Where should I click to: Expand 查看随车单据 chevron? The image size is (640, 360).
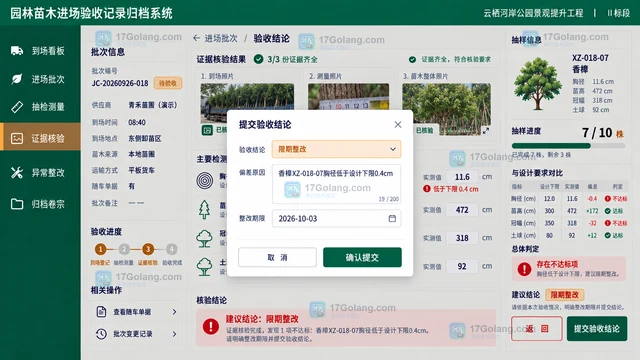pyautogui.click(x=174, y=312)
